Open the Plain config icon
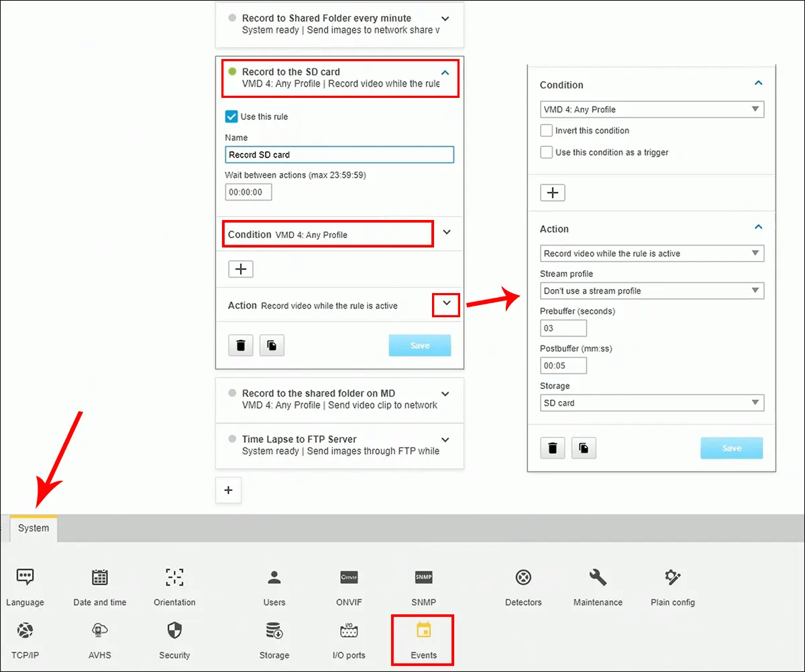This screenshot has width=805, height=672. pyautogui.click(x=672, y=577)
